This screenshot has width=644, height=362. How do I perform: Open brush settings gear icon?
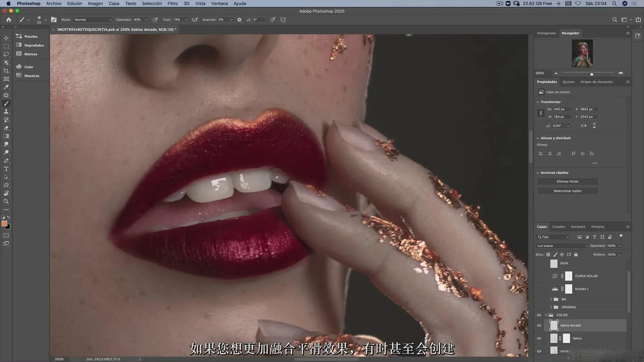[x=239, y=20]
